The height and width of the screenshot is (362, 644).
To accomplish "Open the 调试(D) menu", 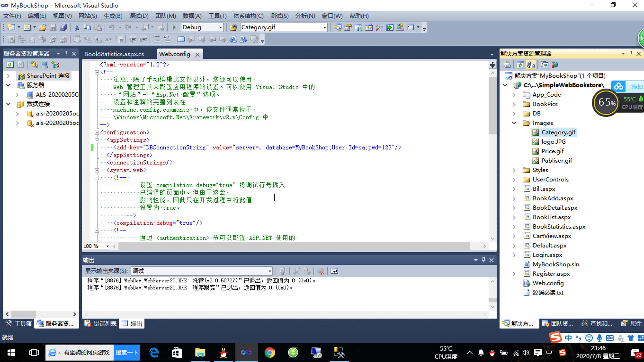I will pos(139,16).
